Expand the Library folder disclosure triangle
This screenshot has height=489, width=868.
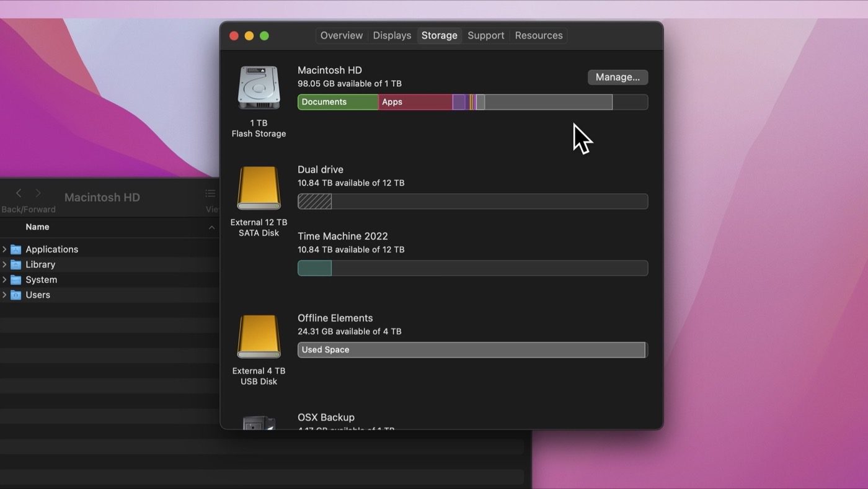coord(4,264)
